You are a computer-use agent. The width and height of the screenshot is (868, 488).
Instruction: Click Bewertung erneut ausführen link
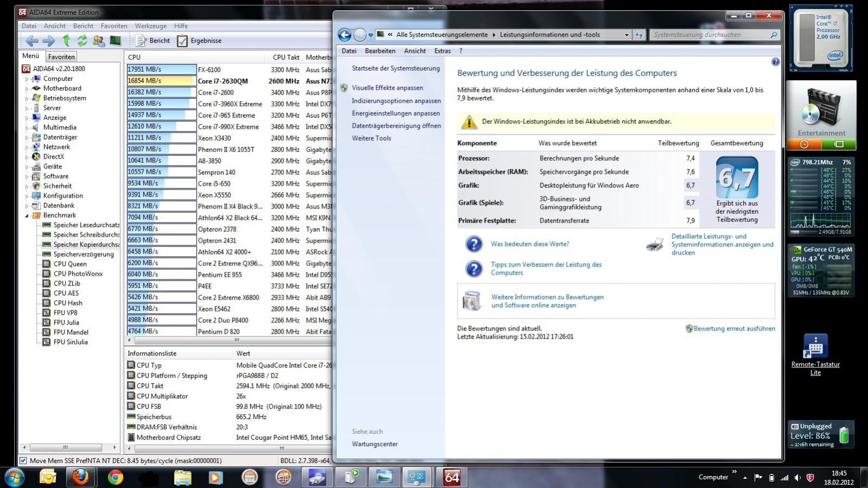coord(734,328)
